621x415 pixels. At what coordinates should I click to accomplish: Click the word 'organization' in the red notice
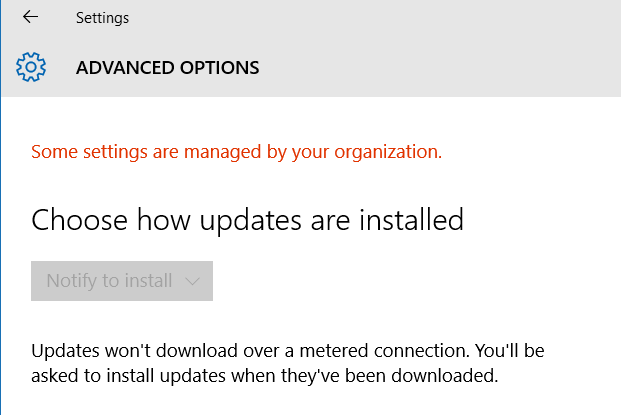(388, 152)
